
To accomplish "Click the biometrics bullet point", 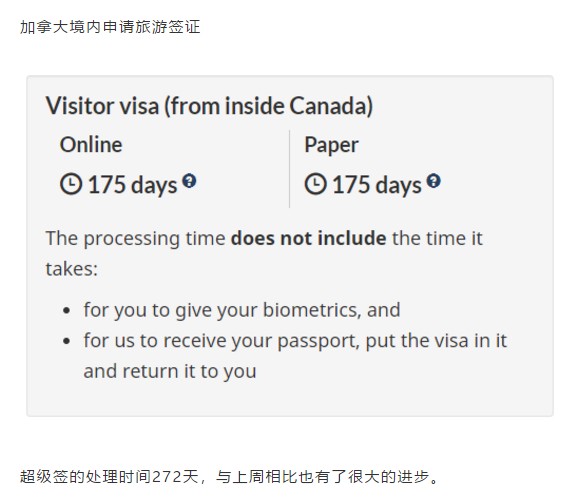I will tap(242, 310).
